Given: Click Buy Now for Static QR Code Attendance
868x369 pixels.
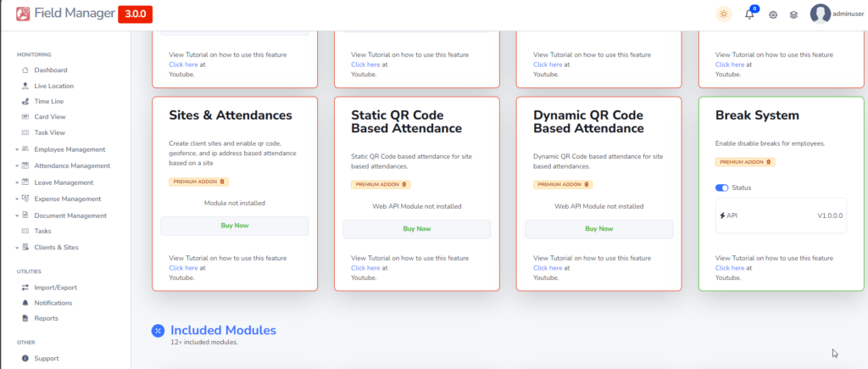Looking at the screenshot, I should (x=417, y=229).
